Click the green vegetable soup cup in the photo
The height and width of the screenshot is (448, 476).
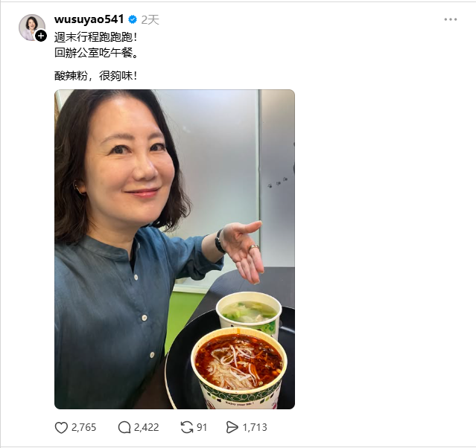[249, 314]
